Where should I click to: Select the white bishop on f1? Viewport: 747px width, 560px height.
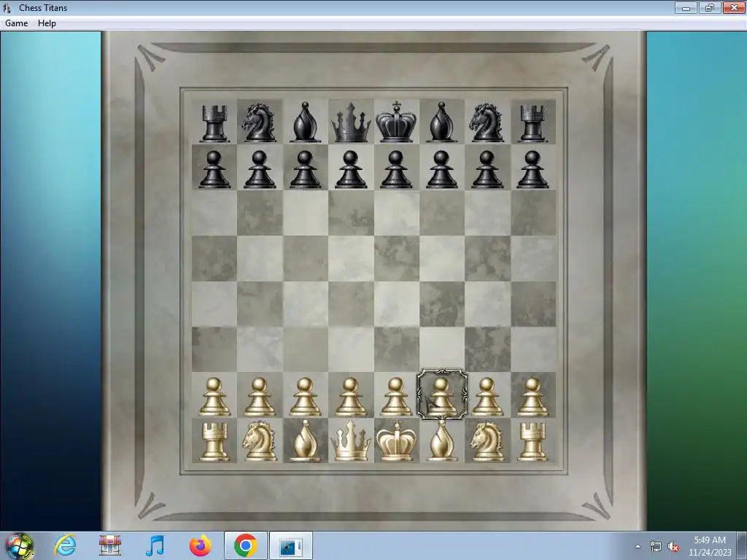pyautogui.click(x=441, y=441)
